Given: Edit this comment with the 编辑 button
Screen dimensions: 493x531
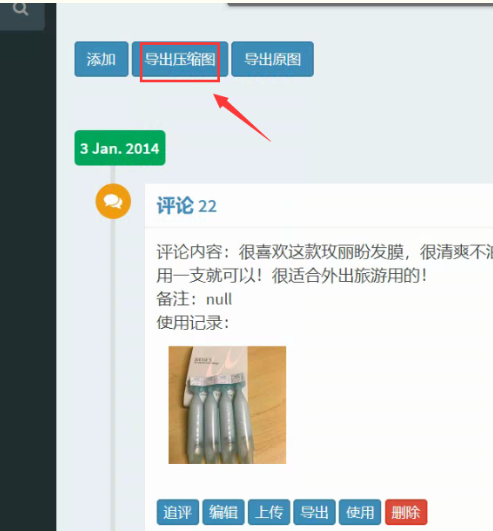Looking at the screenshot, I should [223, 512].
